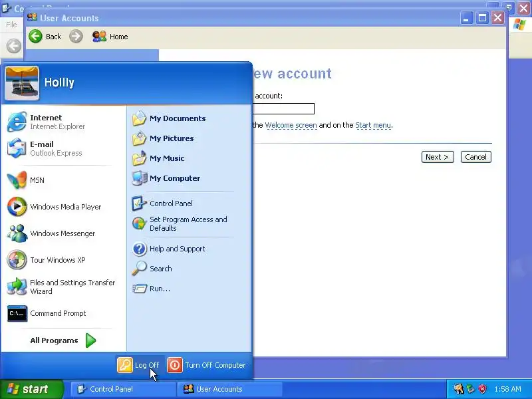
Task: Click the Forward arrow in User Accounts
Action: coord(76,37)
